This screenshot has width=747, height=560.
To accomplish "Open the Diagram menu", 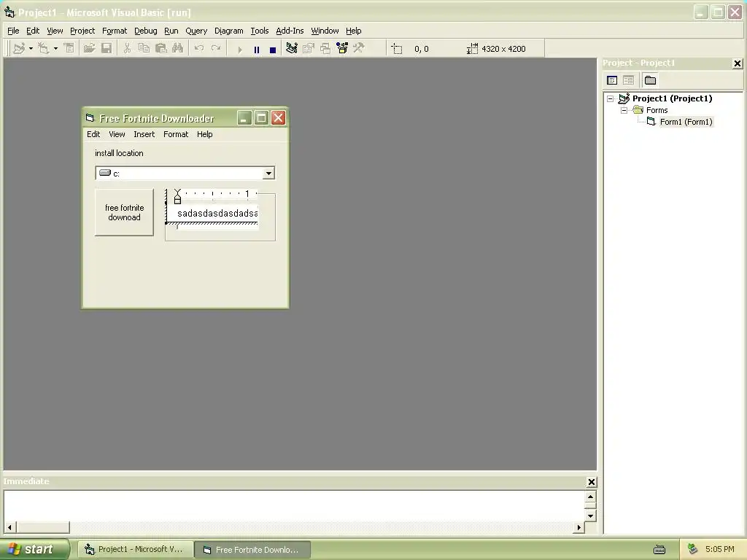I will 228,31.
